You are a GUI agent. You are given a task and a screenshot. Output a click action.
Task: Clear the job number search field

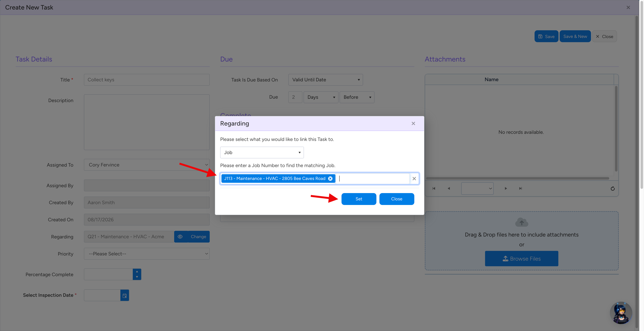coord(414,178)
